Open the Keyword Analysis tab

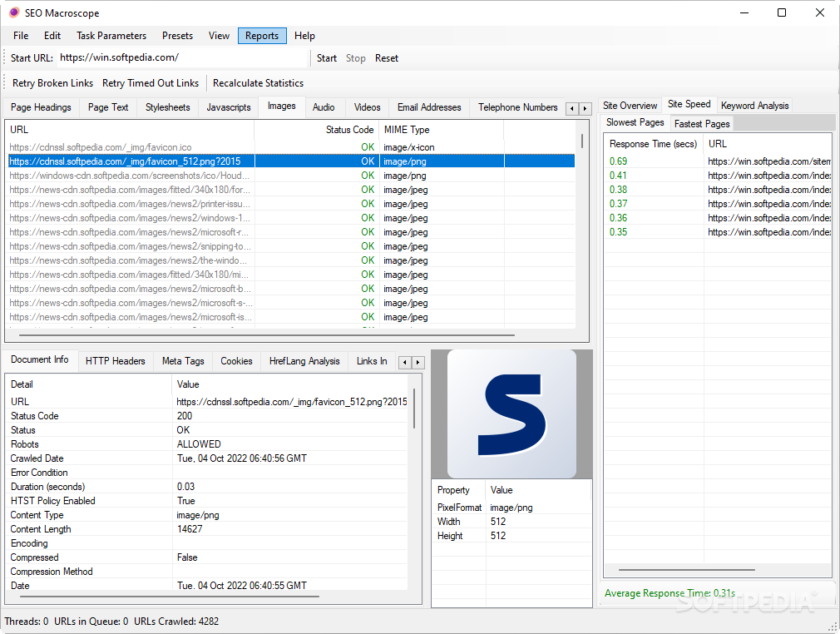pyautogui.click(x=754, y=106)
